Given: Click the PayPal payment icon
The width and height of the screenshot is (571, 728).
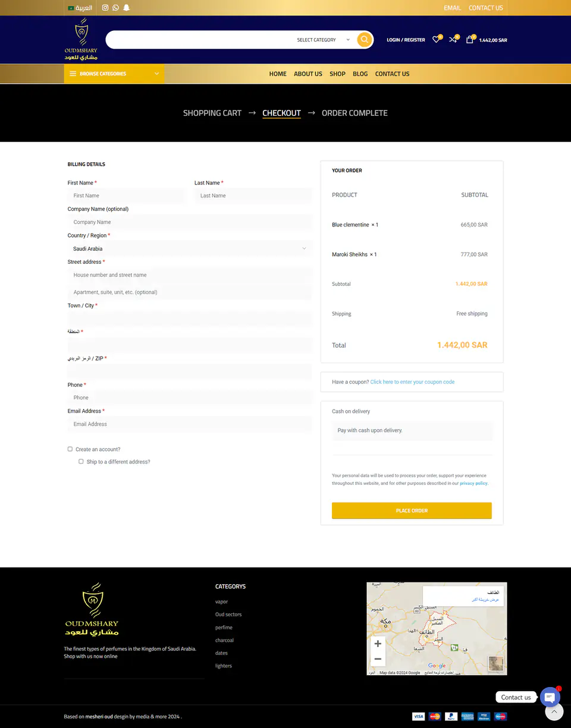Looking at the screenshot, I should point(451,716).
